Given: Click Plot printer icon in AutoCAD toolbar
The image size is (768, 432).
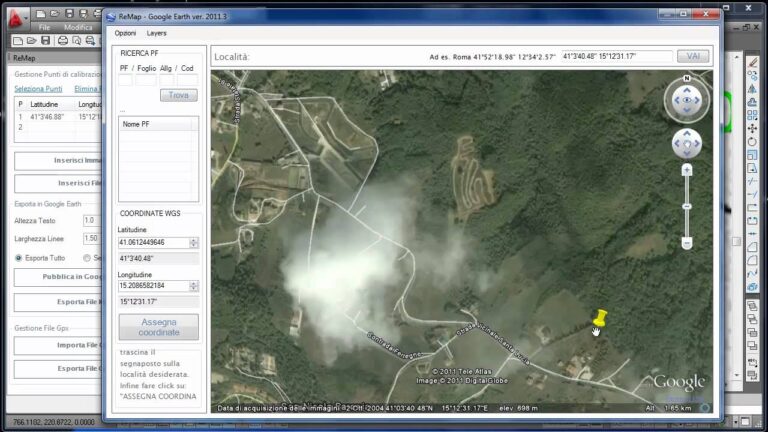Looking at the screenshot, I should tap(63, 41).
